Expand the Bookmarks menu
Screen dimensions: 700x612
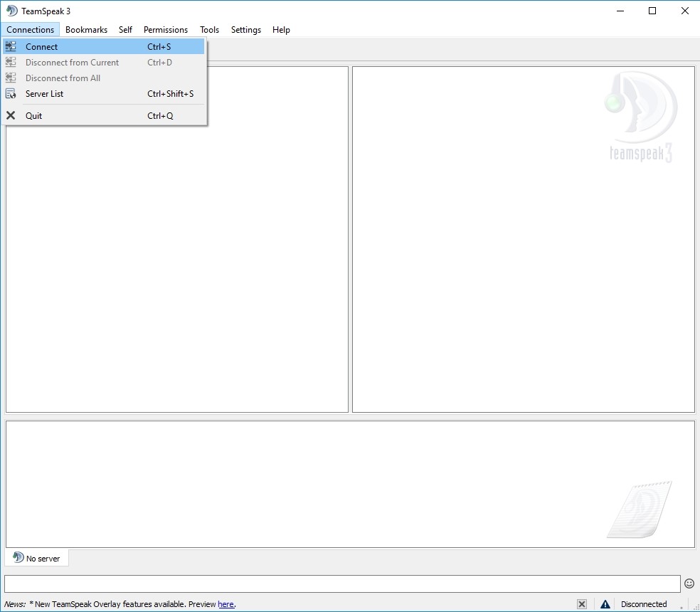click(86, 30)
